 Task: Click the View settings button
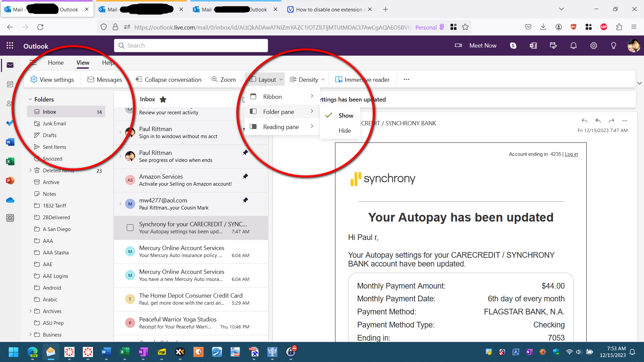pyautogui.click(x=52, y=79)
